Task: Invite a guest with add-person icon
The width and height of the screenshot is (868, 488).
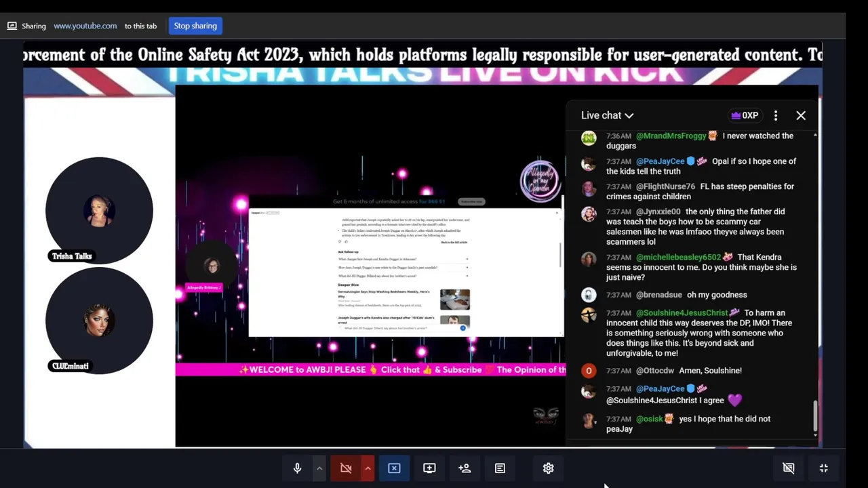Action: click(x=465, y=468)
